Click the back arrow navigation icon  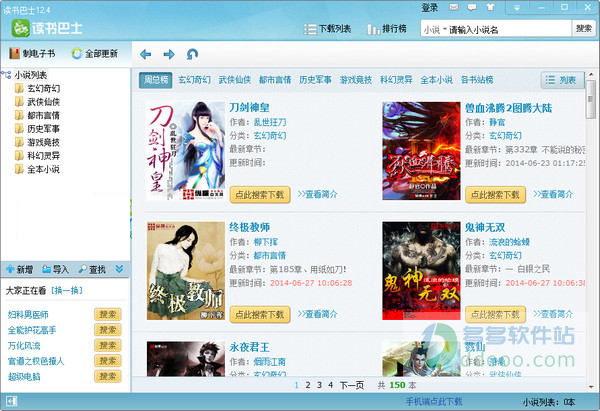145,54
